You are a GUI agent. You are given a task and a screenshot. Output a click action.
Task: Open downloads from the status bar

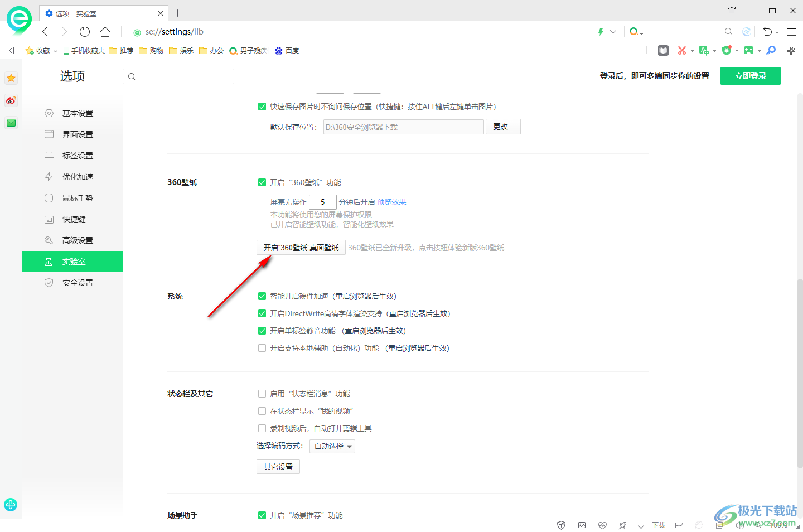[652, 525]
